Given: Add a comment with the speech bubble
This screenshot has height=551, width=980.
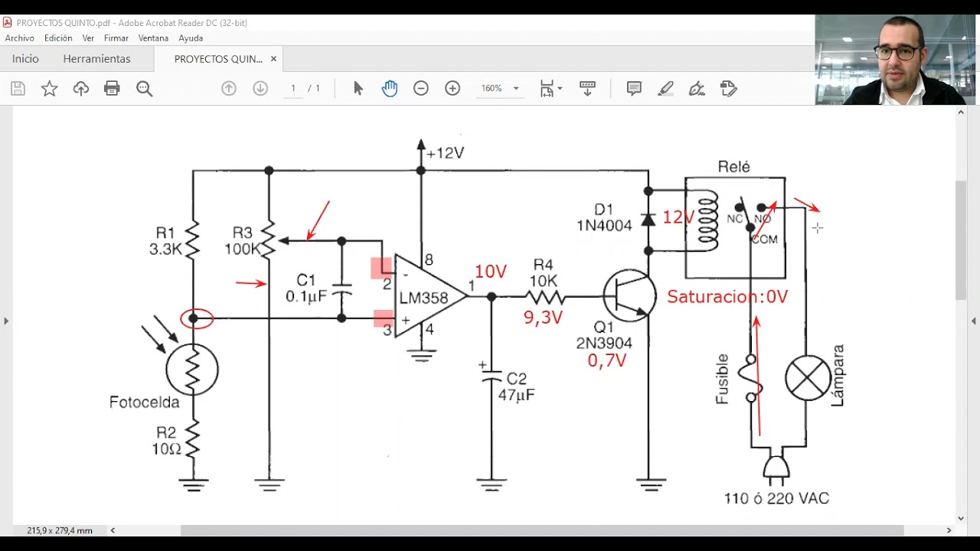Looking at the screenshot, I should click(634, 89).
